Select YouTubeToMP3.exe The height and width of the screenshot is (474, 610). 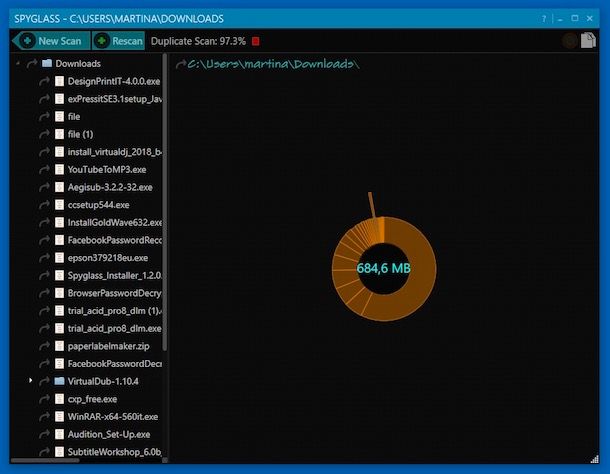(107, 170)
